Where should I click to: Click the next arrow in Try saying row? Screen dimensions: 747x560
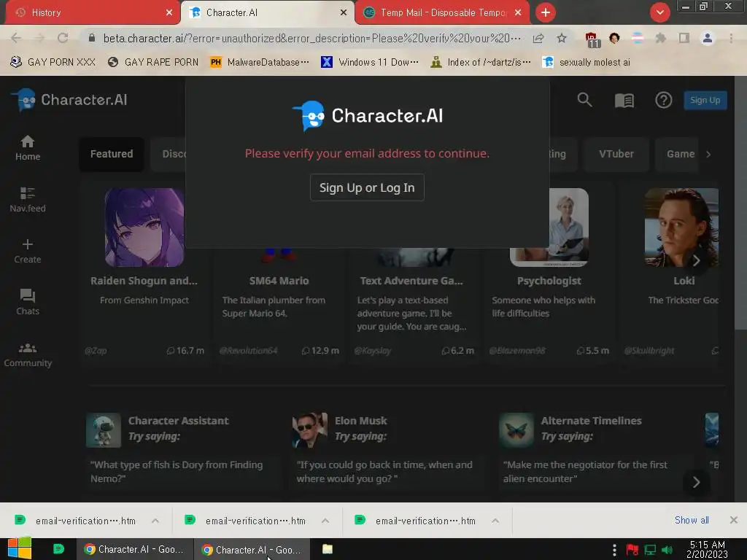pyautogui.click(x=696, y=482)
